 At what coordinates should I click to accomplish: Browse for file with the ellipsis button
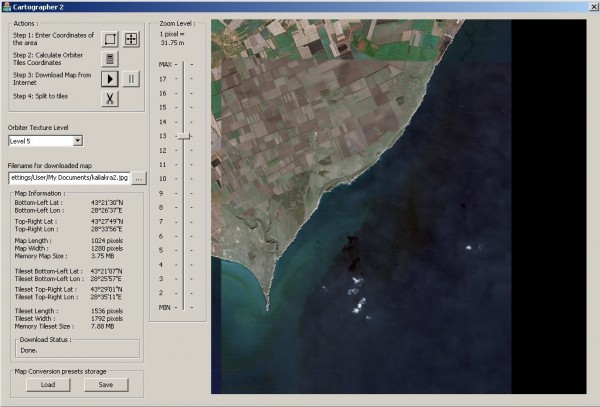139,177
